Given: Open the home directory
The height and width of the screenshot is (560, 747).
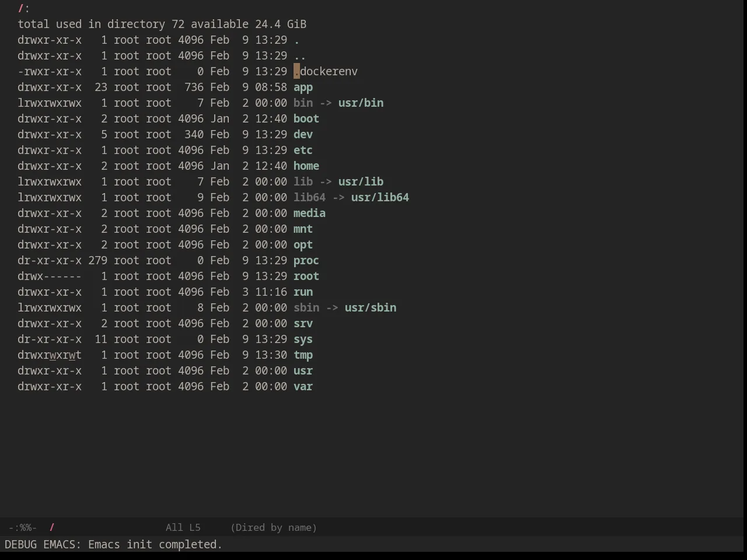Looking at the screenshot, I should point(306,166).
